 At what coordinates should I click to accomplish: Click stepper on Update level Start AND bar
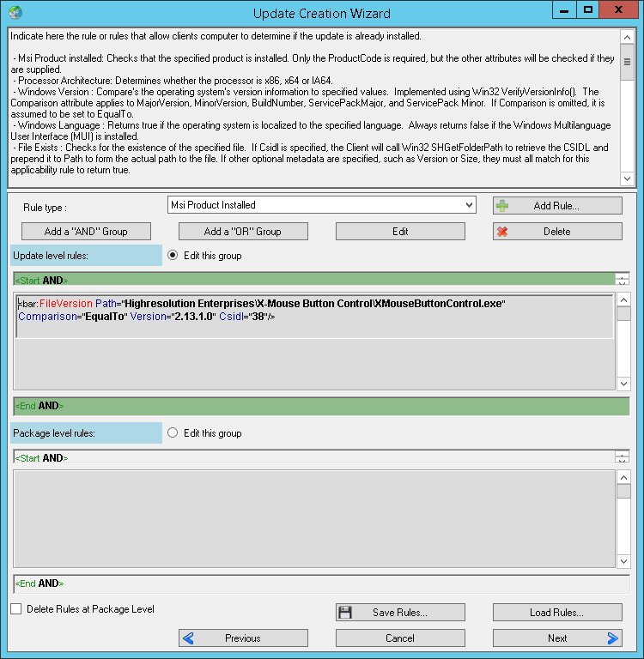click(623, 280)
